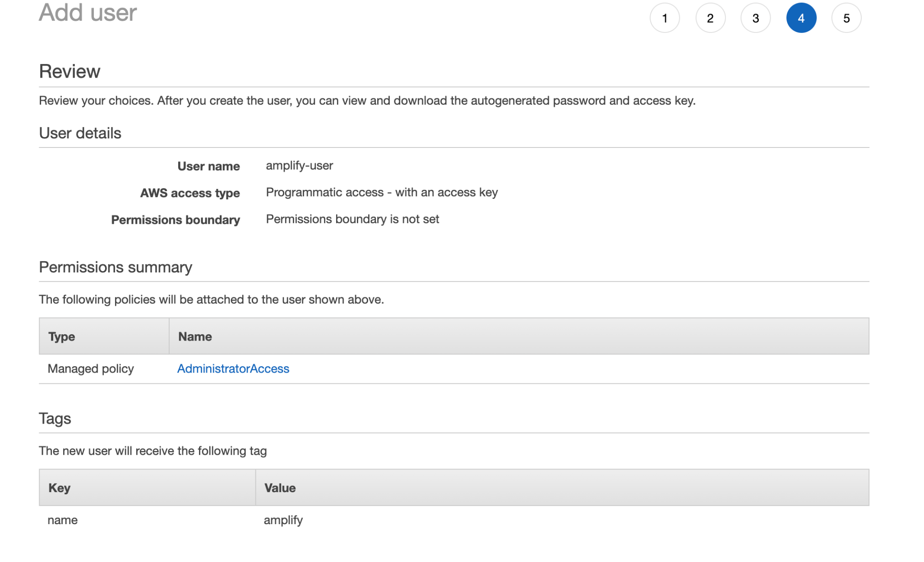The image size is (924, 562).
Task: Click the 'AWS access type' label
Action: click(190, 193)
